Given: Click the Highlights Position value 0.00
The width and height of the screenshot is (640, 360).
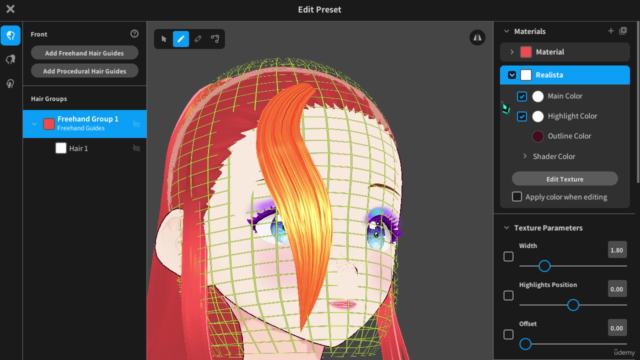Looking at the screenshot, I should click(x=617, y=289).
